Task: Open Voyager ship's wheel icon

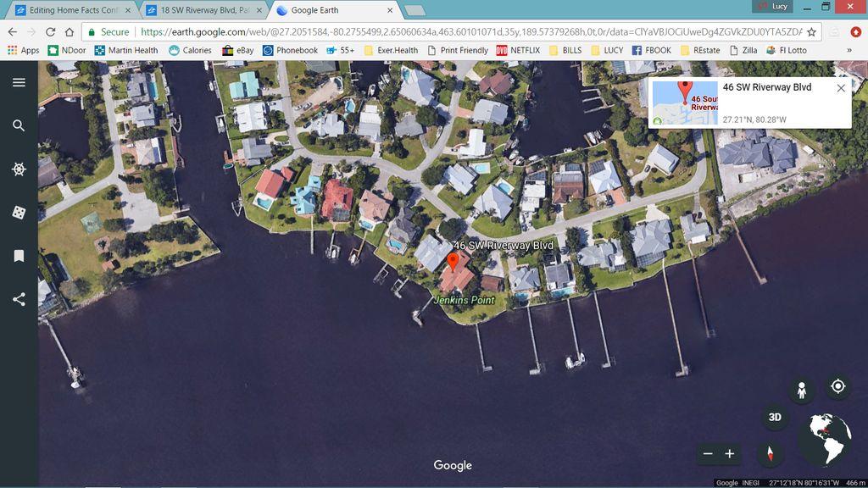Action: tap(19, 169)
